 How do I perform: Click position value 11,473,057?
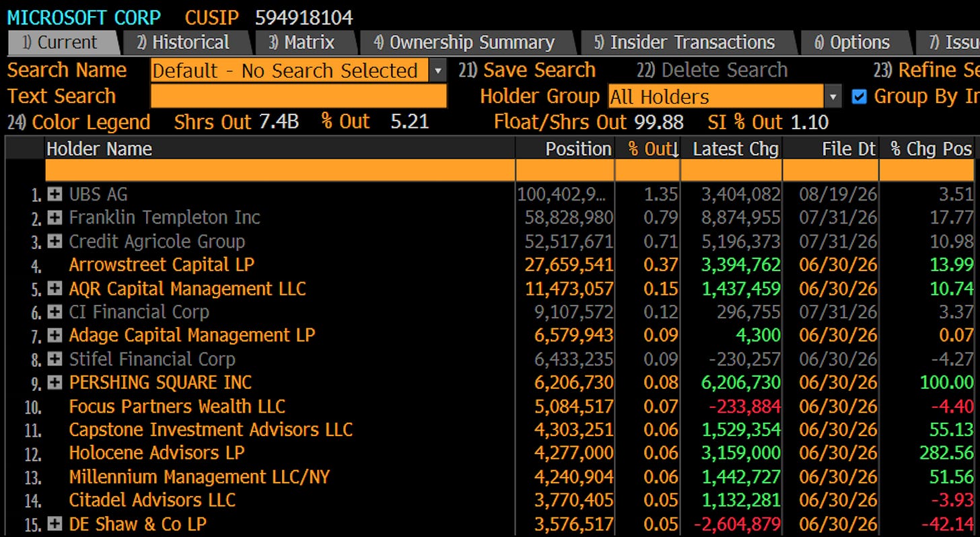point(569,289)
